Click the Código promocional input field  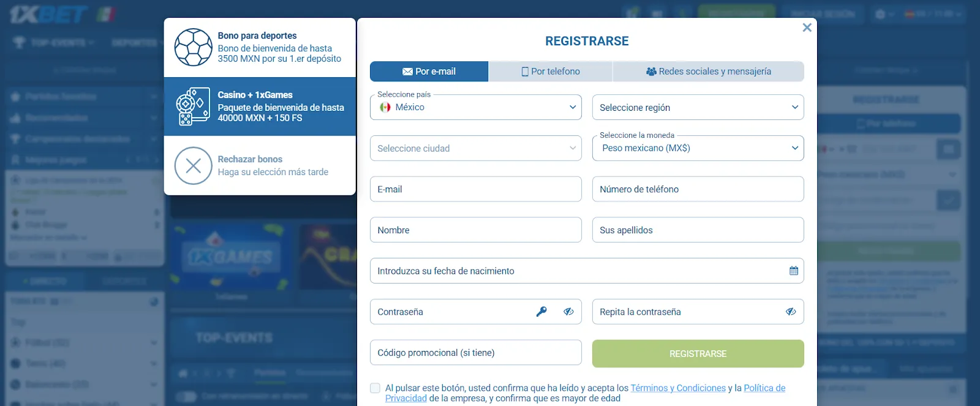(x=476, y=353)
